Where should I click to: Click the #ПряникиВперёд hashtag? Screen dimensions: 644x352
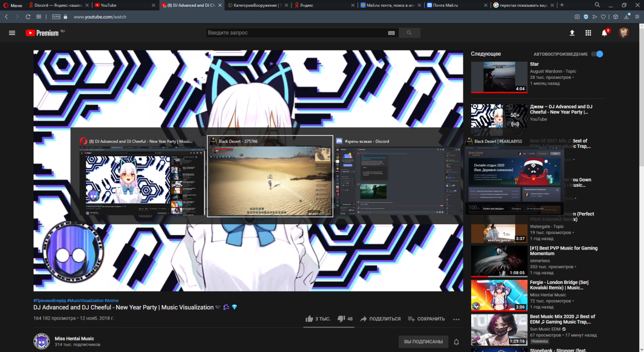(x=49, y=300)
